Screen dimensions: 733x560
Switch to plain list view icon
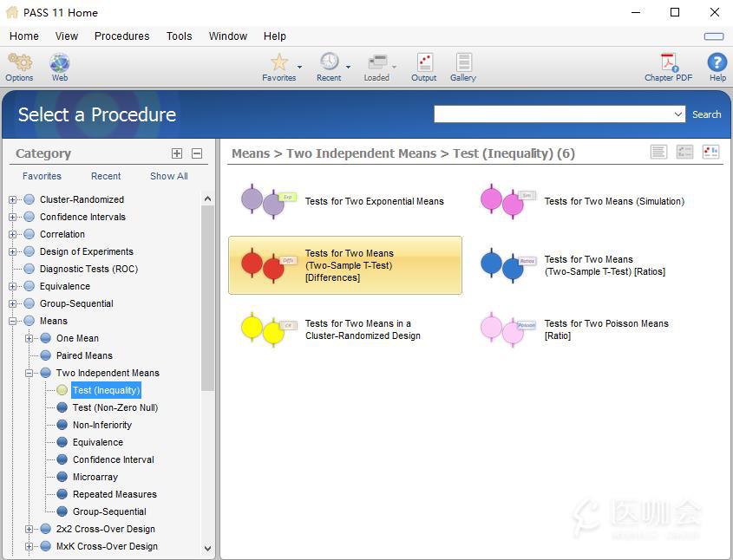click(x=658, y=152)
